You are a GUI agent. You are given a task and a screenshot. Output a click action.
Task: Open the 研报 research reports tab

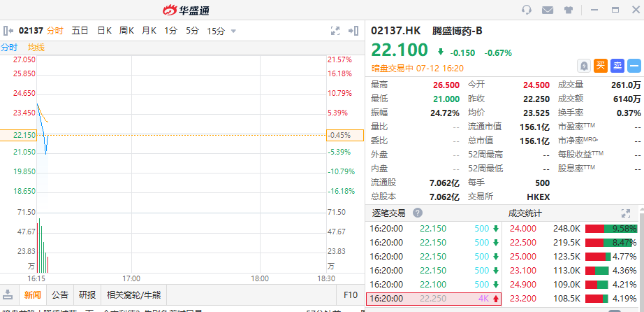[x=87, y=295]
